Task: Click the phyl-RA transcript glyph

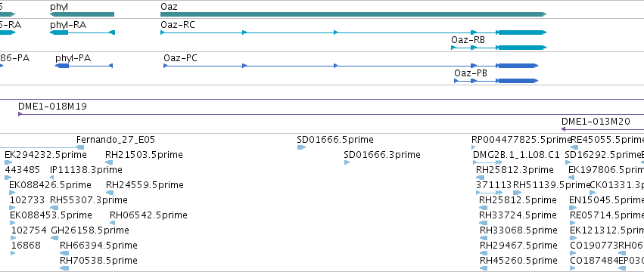Action: [82, 32]
